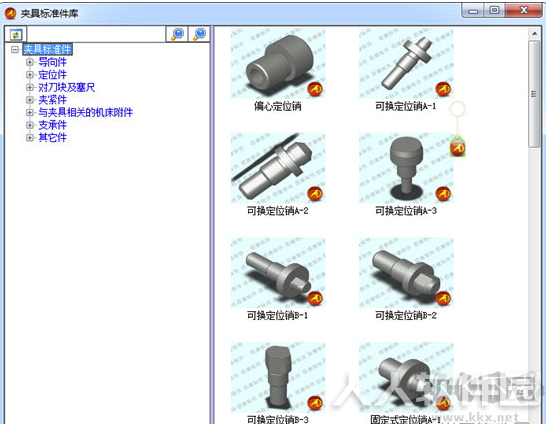Select the 夹紧件 tree item
Screen dimensions: 546x424
point(52,100)
